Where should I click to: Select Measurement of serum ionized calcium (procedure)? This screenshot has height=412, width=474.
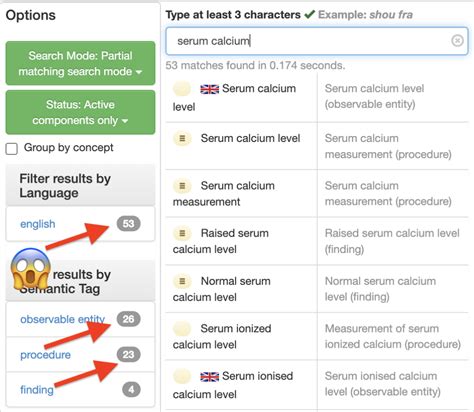pos(393,336)
